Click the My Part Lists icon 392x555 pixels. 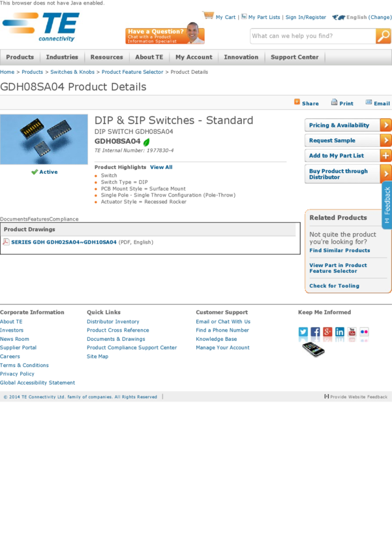(244, 16)
